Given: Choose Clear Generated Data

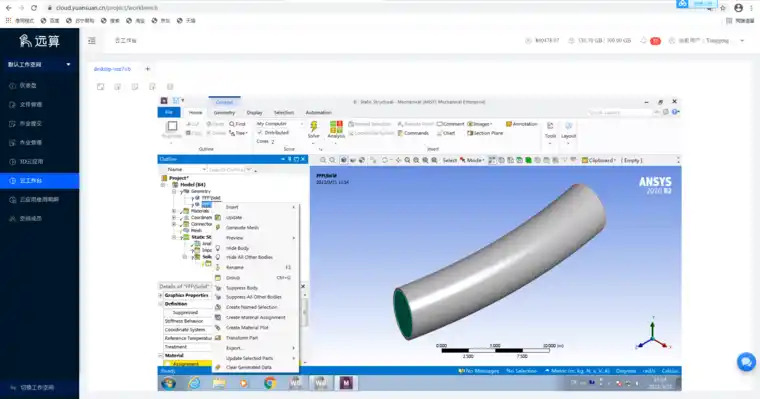Looking at the screenshot, I should pos(256,367).
